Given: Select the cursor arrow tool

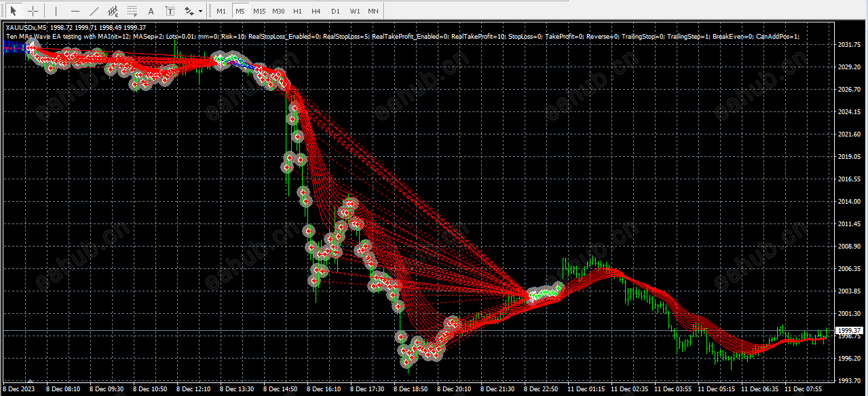Looking at the screenshot, I should tap(13, 11).
